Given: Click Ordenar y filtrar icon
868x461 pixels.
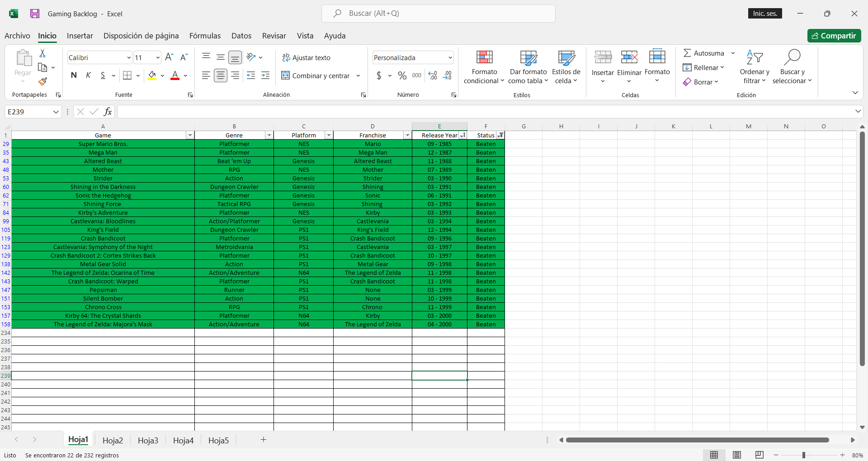Looking at the screenshot, I should [755, 57].
